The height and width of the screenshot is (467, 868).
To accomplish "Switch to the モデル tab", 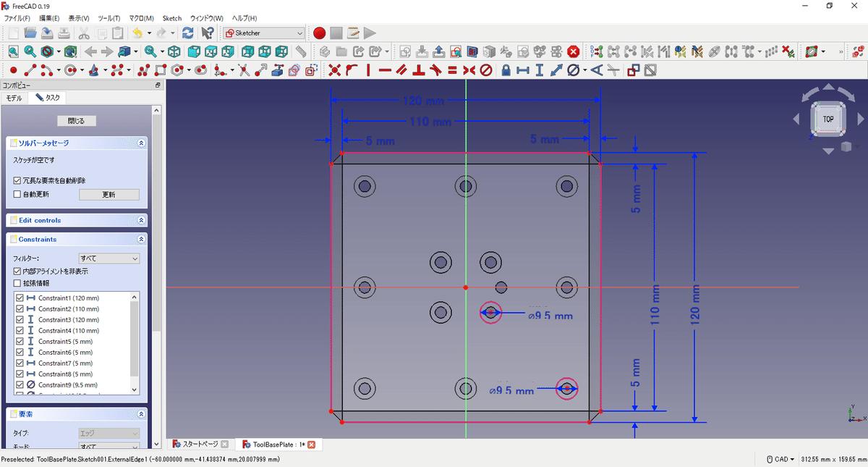I will [14, 98].
